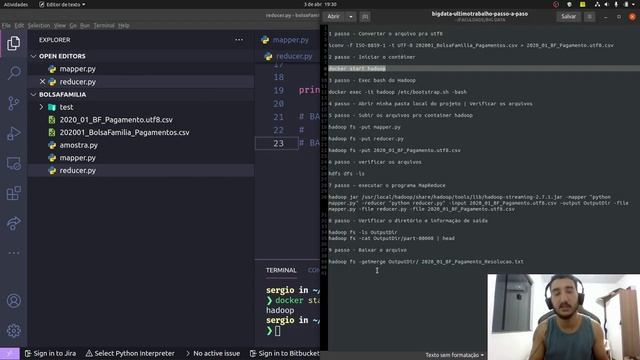Open the Accounts menu in activity bar
Screen dimensions: 640x360
click(x=13, y=301)
